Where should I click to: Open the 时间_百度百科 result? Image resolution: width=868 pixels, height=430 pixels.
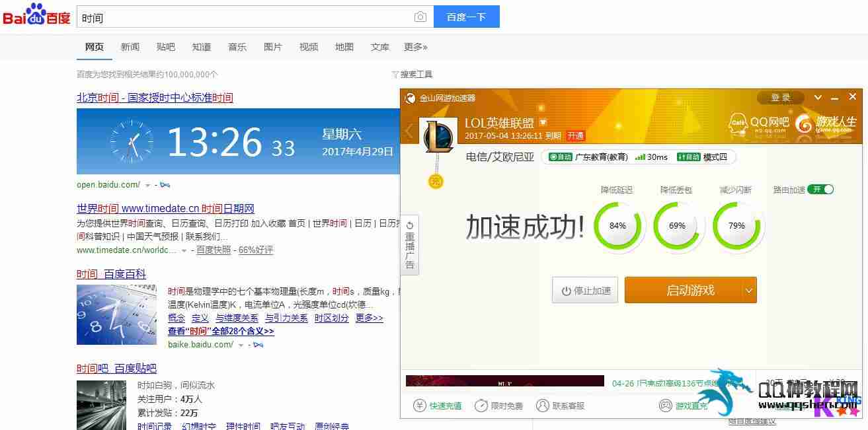(111, 274)
